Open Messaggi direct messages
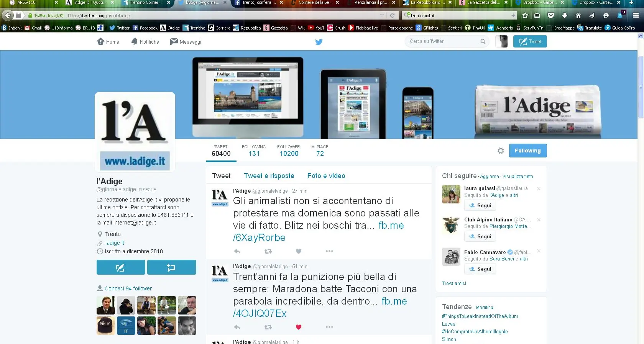The image size is (644, 344). [186, 42]
